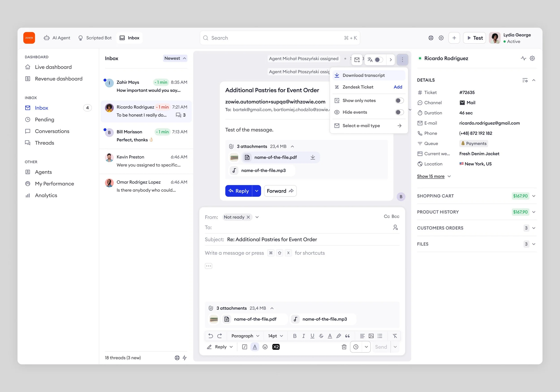The height and width of the screenshot is (392, 560).
Task: Toggle the translation switch in conversation header
Action: [x=379, y=60]
